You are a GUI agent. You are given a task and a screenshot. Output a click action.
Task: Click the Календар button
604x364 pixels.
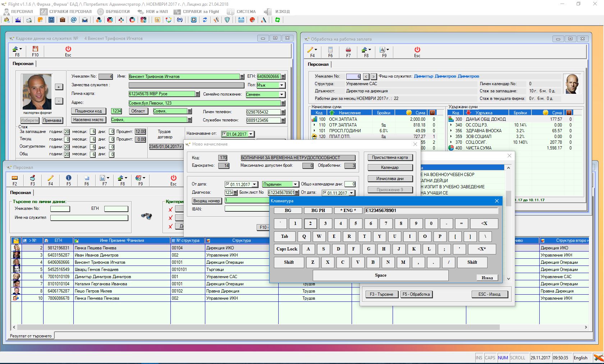point(390,167)
